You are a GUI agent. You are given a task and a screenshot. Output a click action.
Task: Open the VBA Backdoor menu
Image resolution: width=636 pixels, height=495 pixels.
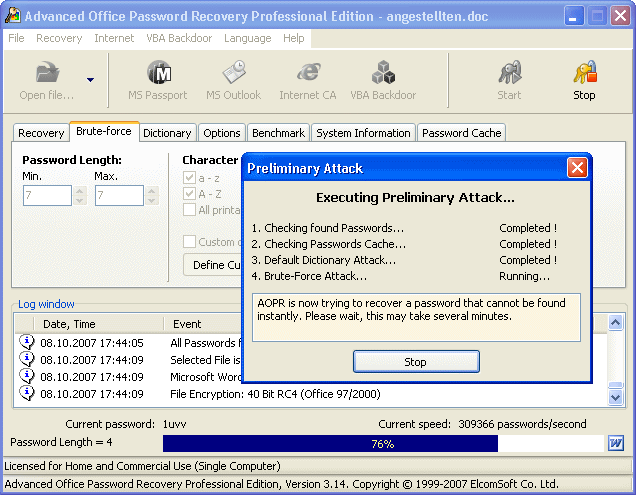[x=179, y=38]
